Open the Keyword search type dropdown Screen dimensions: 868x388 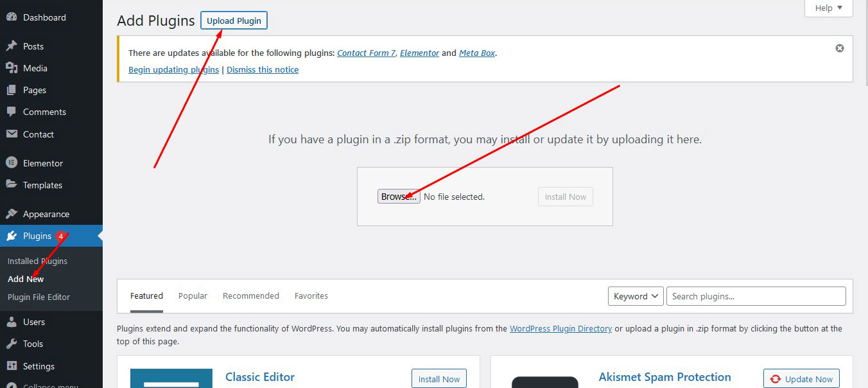(635, 296)
